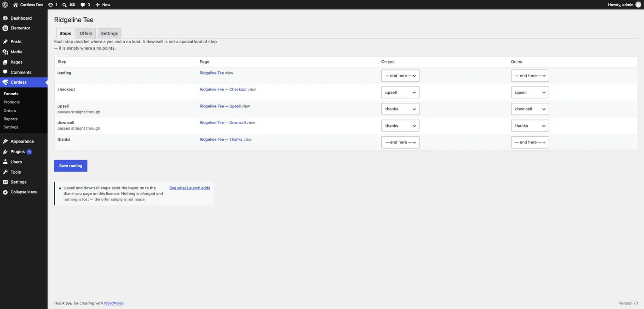Click the WordPress logo icon

coord(5,5)
